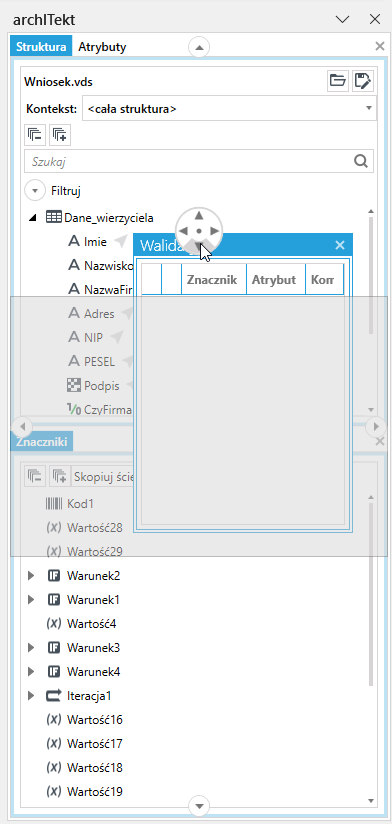Close the Struktura panel with its X
Screen dimensions: 392x824
tap(380, 46)
